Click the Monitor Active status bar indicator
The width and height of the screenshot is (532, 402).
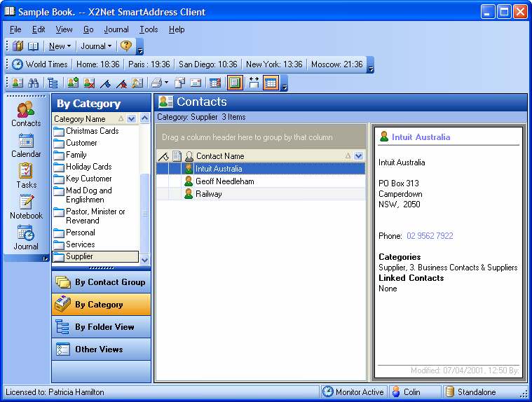(353, 391)
